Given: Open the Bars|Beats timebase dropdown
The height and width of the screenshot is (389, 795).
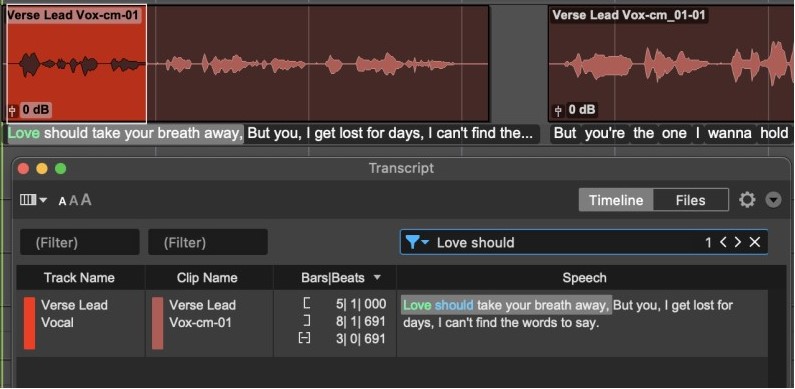Looking at the screenshot, I should 377,278.
